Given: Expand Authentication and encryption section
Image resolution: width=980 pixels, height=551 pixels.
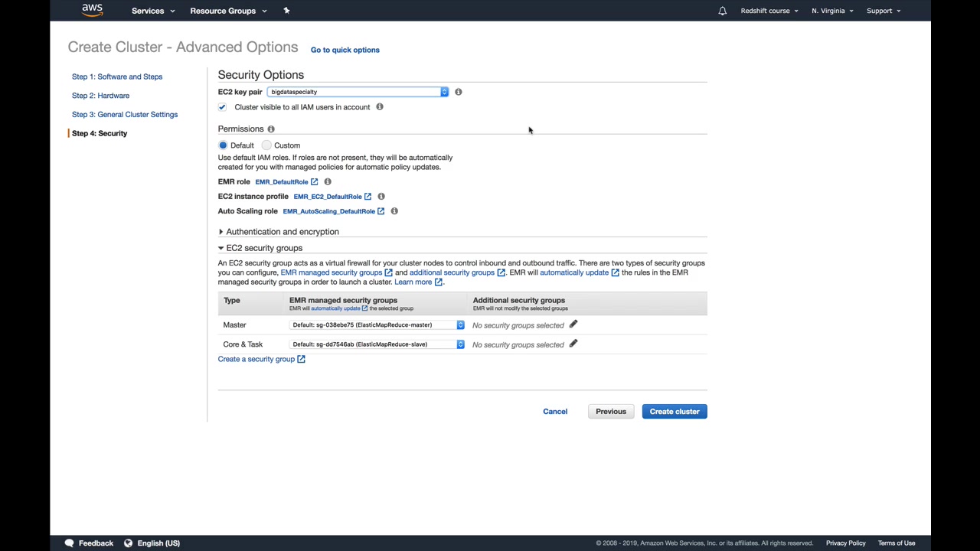Looking at the screenshot, I should pos(279,232).
